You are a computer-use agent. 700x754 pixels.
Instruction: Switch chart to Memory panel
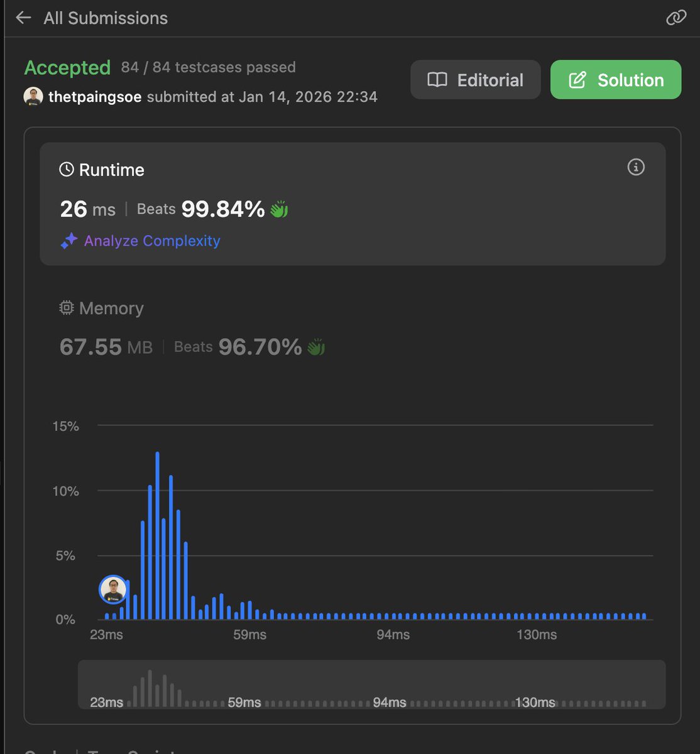point(353,327)
